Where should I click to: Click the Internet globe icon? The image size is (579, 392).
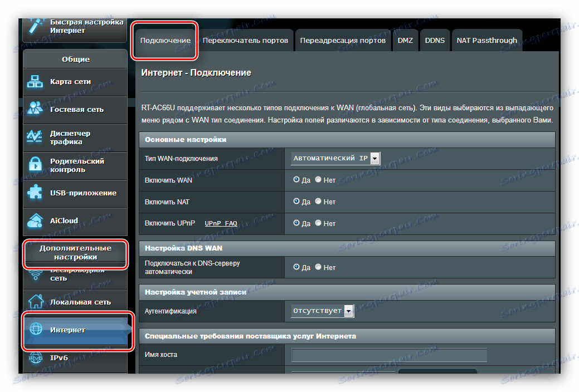click(36, 329)
